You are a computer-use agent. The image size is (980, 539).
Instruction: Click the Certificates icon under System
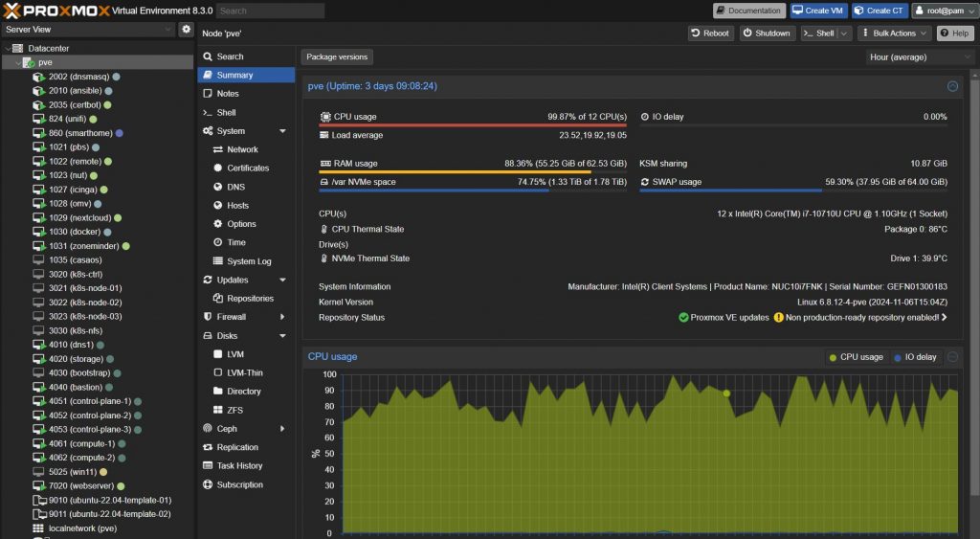pyautogui.click(x=218, y=168)
